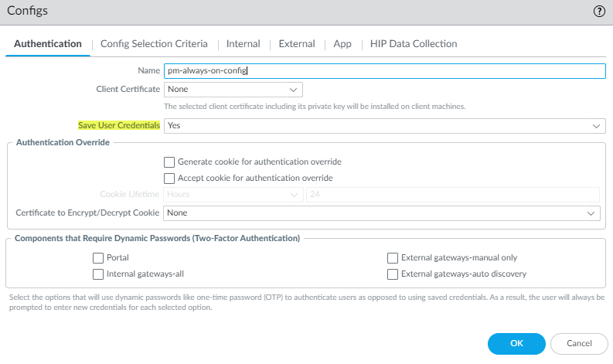The height and width of the screenshot is (364, 613).
Task: Switch to Config Selection Criteria tab
Action: (x=154, y=44)
